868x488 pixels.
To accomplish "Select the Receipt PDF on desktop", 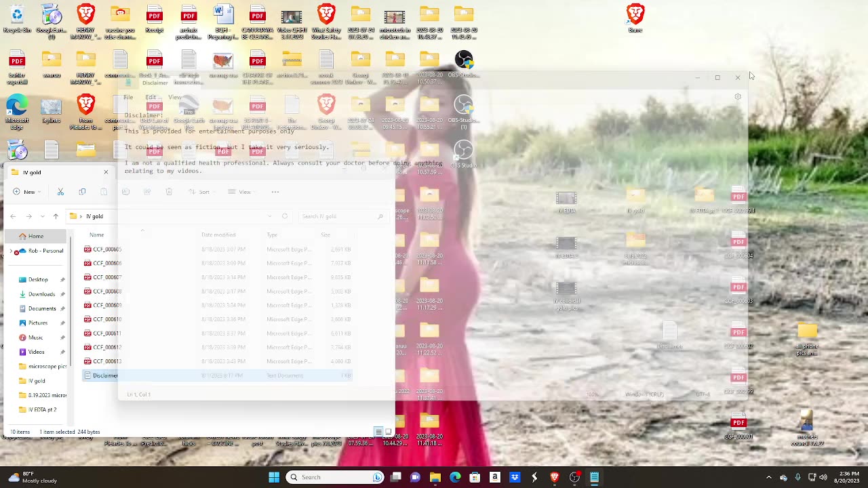I will tap(155, 19).
